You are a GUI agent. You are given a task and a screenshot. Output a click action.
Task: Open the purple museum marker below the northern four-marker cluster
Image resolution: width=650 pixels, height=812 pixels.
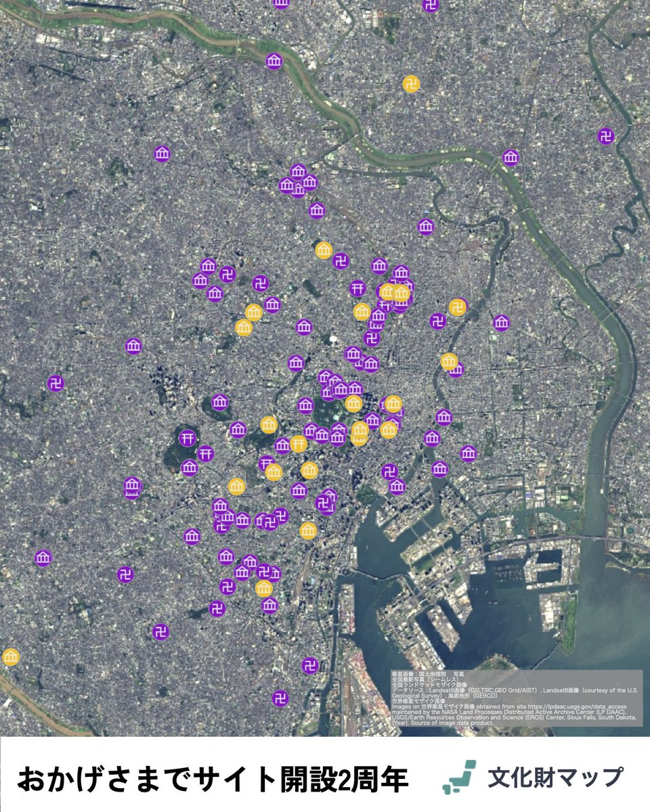[x=317, y=210]
